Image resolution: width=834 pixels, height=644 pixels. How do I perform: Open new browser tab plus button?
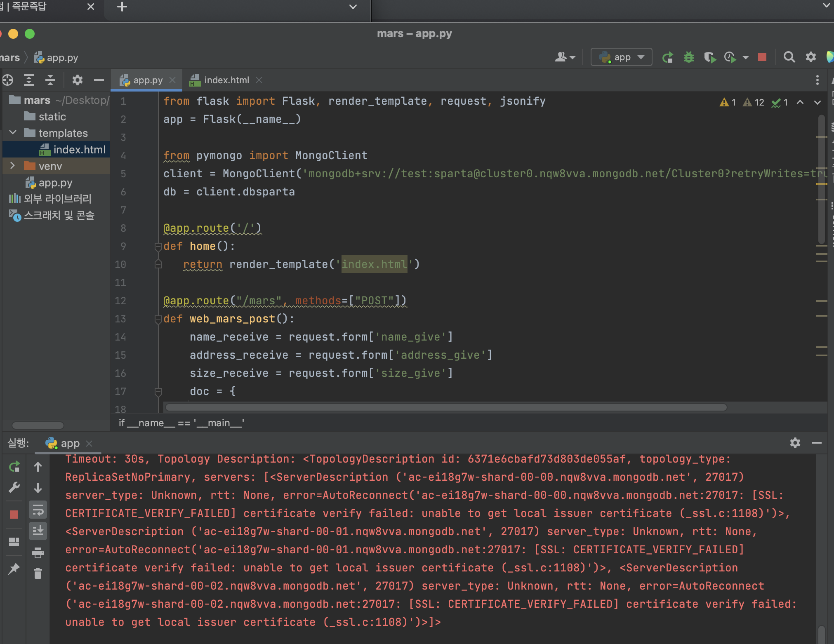click(x=122, y=7)
